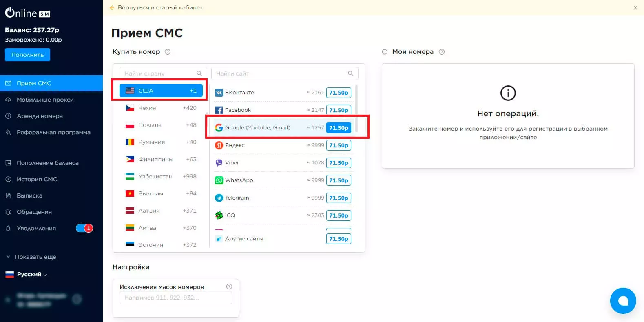Select Чехия +420 country
The image size is (644, 322).
(161, 108)
